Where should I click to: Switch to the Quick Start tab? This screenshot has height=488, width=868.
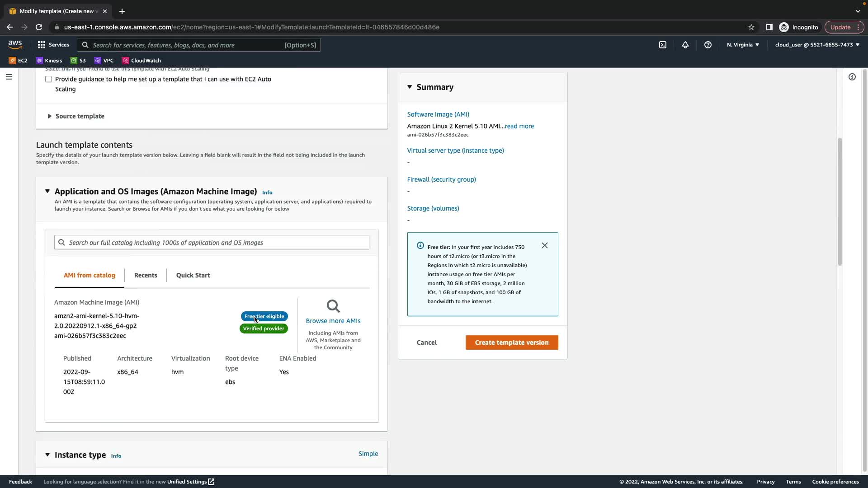point(193,275)
